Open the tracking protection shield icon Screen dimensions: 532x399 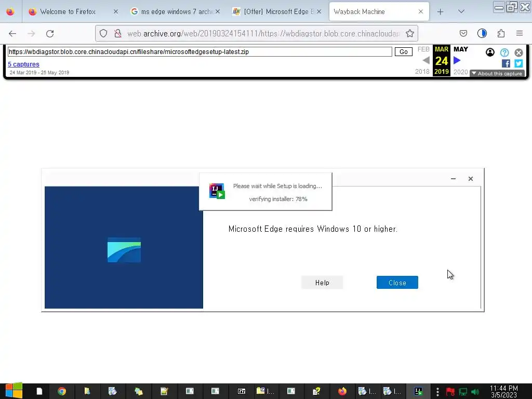(103, 33)
